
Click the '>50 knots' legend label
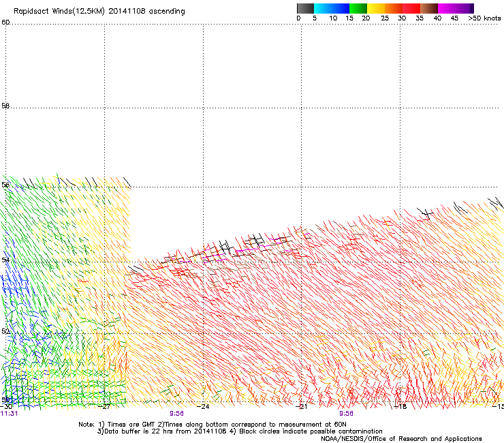[484, 18]
